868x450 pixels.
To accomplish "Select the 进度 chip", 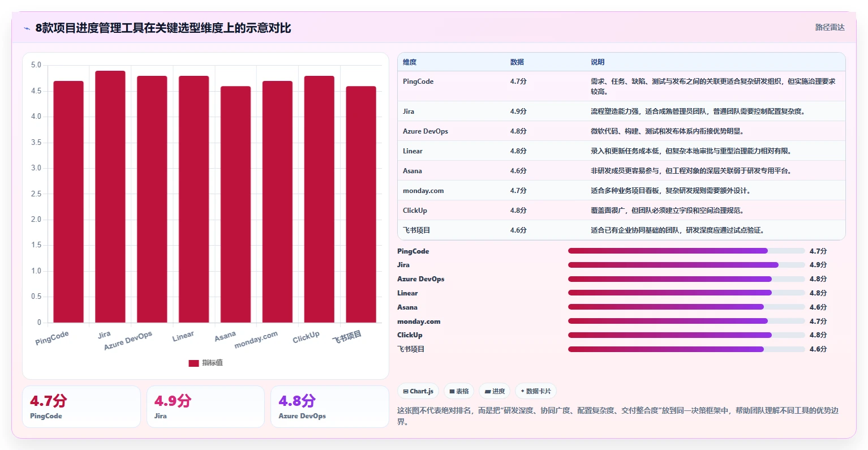I will coord(495,391).
